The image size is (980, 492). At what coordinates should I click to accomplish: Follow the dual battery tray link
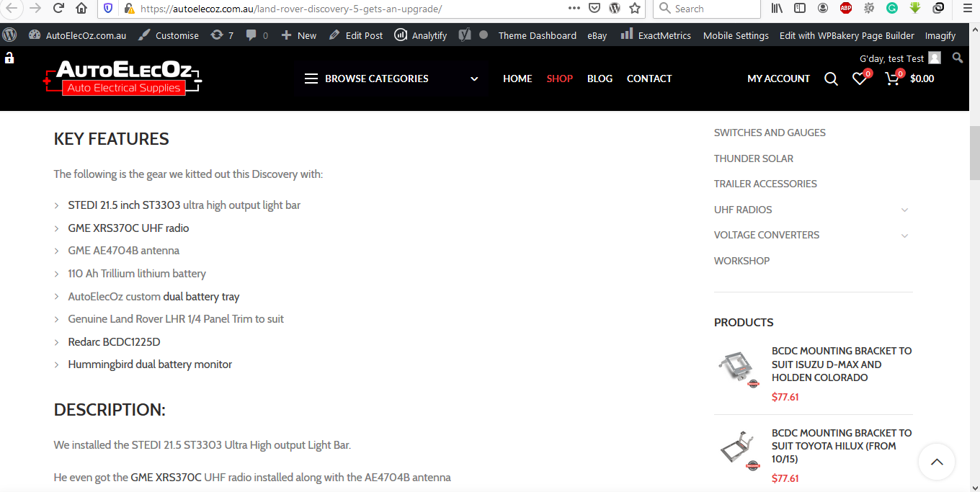(x=201, y=297)
